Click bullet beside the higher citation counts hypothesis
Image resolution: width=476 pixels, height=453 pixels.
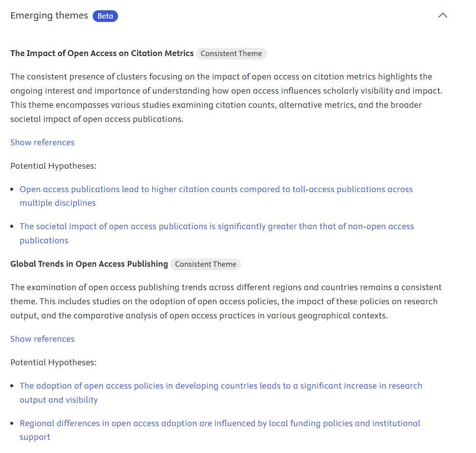[x=12, y=190]
